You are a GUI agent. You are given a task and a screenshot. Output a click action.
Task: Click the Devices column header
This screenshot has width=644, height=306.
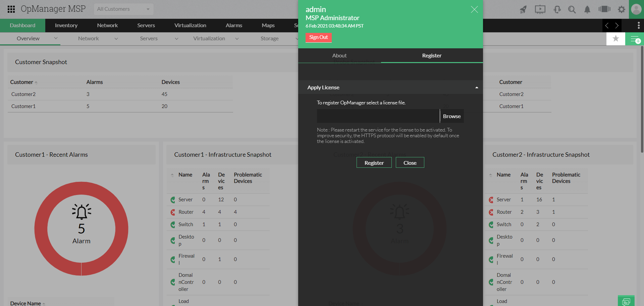click(171, 82)
